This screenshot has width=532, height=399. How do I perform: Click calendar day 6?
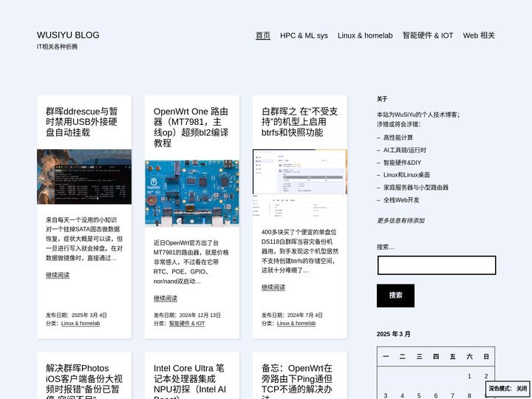click(436, 395)
